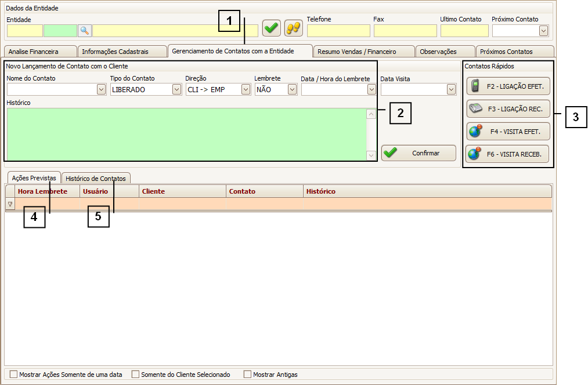Enable Mostrar Ações Somente de uma data
The image size is (588, 385).
coord(14,375)
